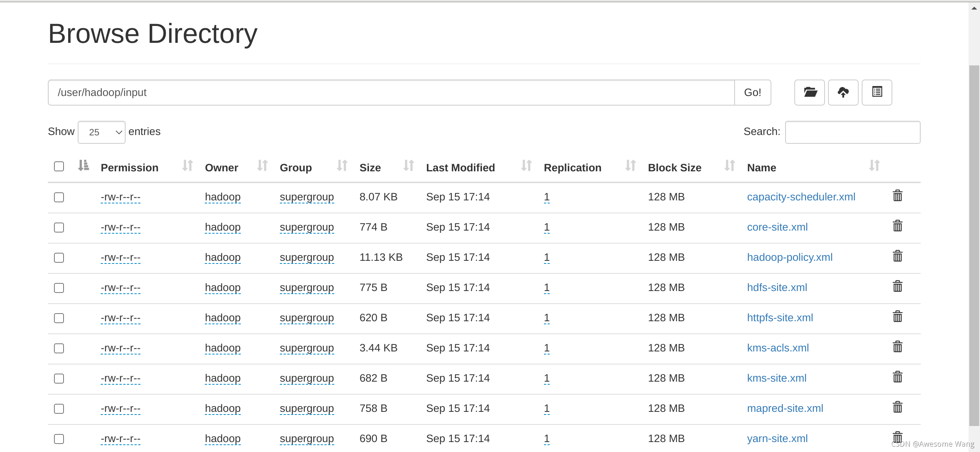
Task: Sort table by Block Size column arrows
Action: 730,166
